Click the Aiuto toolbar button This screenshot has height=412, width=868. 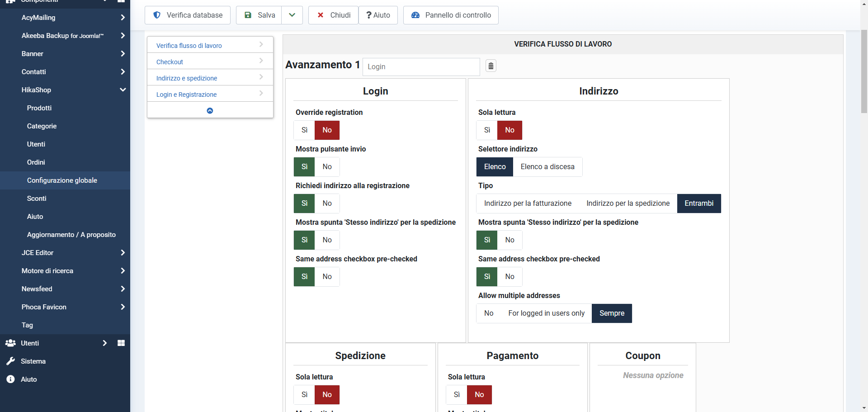(x=378, y=15)
